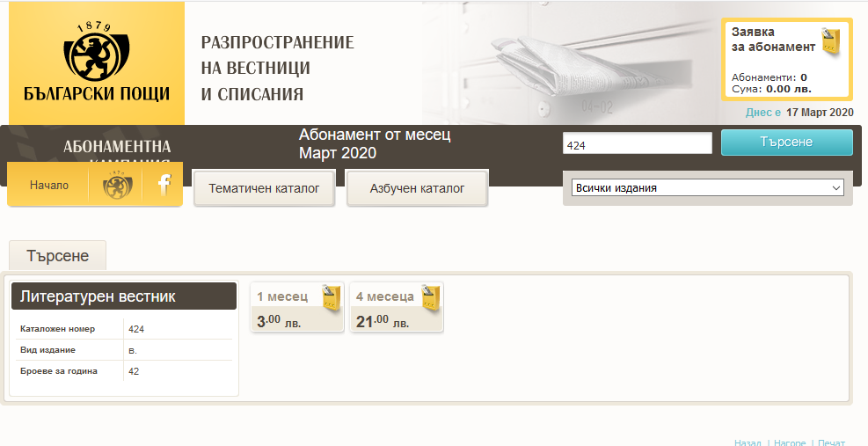Click the Търсене search button
This screenshot has height=446, width=868.
(x=786, y=142)
